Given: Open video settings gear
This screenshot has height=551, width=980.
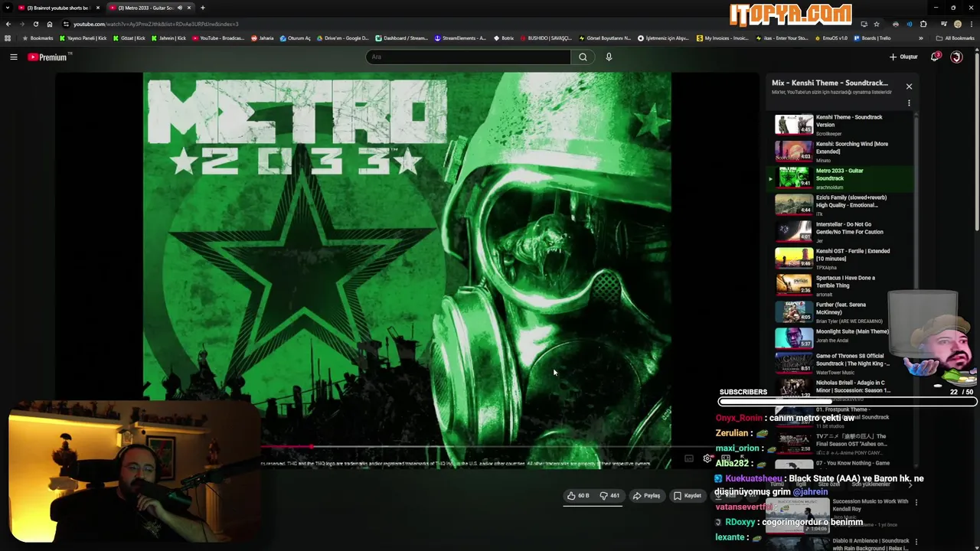Looking at the screenshot, I should (x=707, y=458).
